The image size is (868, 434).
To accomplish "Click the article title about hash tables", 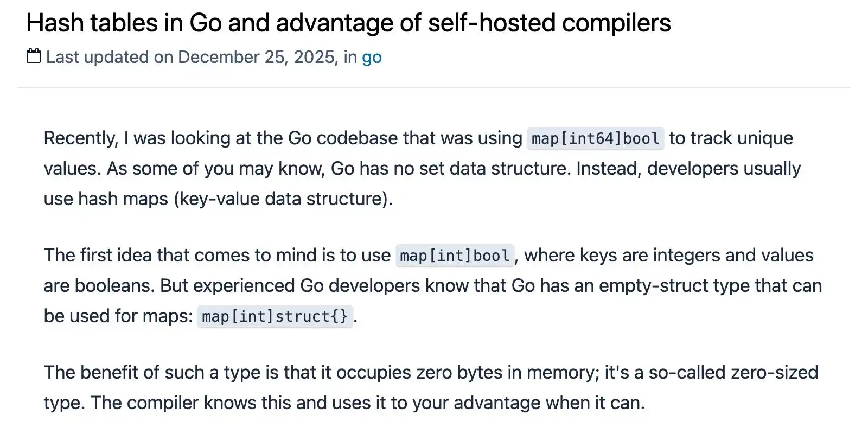I will (348, 23).
